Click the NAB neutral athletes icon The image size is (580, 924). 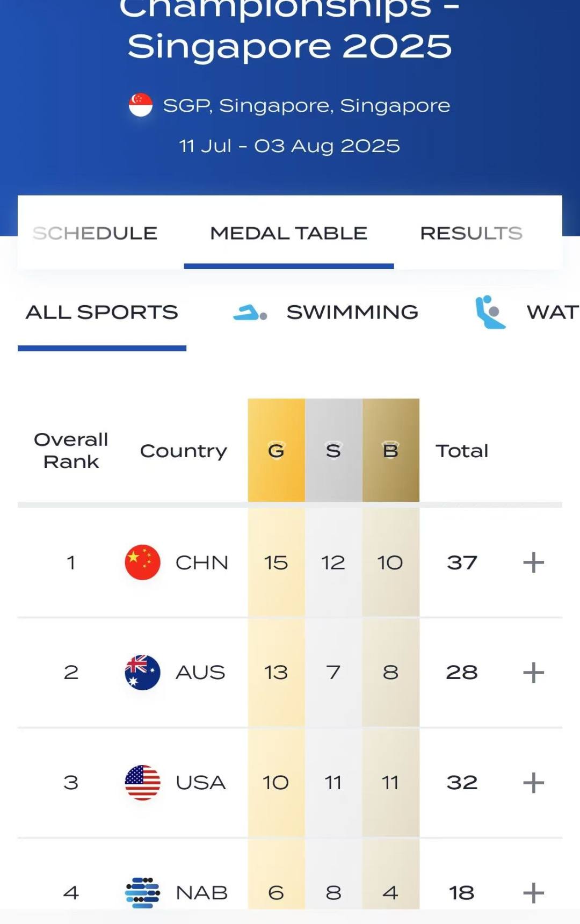[x=142, y=892]
